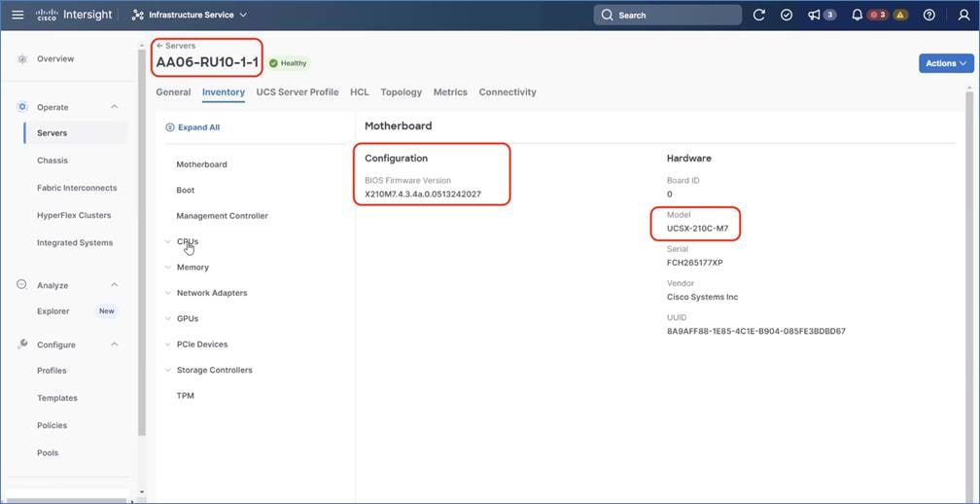Screen dimensions: 980x504
Task: Open the hamburger navigation menu
Action: (17, 15)
